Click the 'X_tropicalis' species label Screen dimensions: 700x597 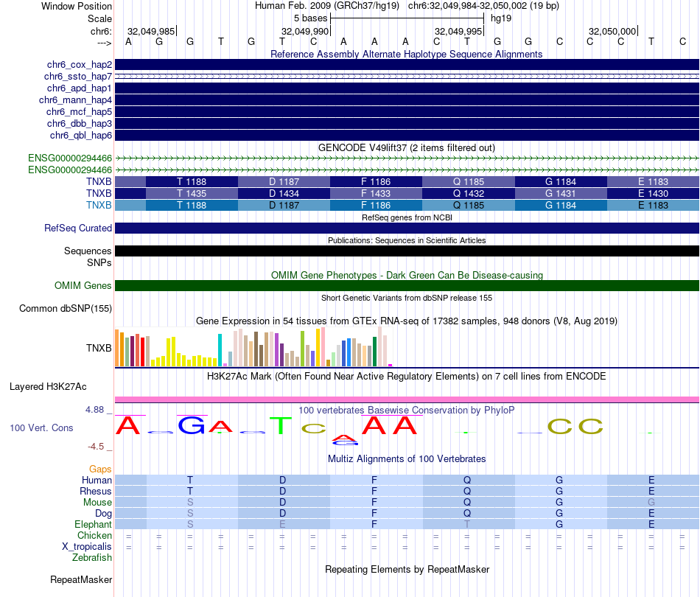(x=87, y=547)
